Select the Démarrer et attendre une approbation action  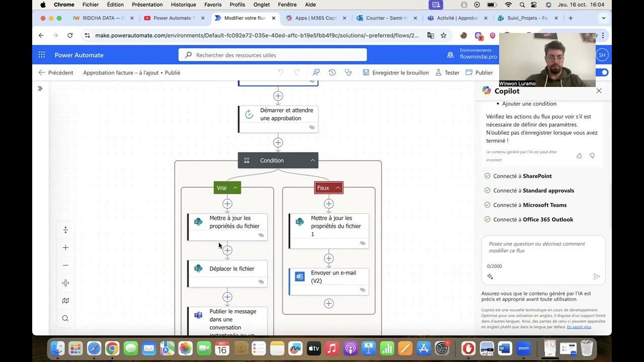coord(278,119)
